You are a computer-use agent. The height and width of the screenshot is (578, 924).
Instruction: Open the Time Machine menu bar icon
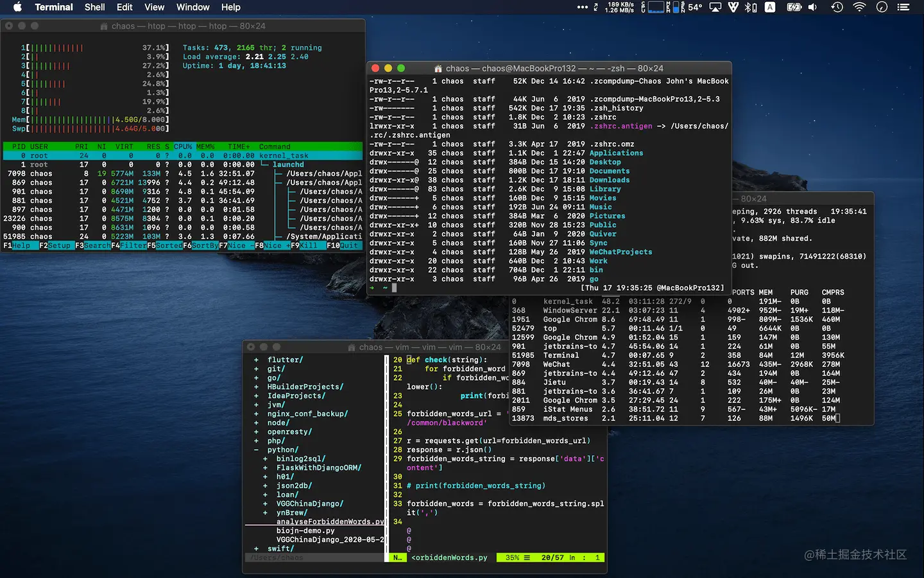(837, 7)
